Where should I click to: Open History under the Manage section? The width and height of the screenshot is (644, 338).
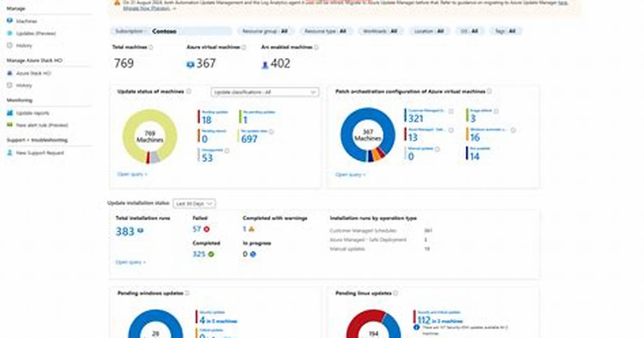point(24,46)
